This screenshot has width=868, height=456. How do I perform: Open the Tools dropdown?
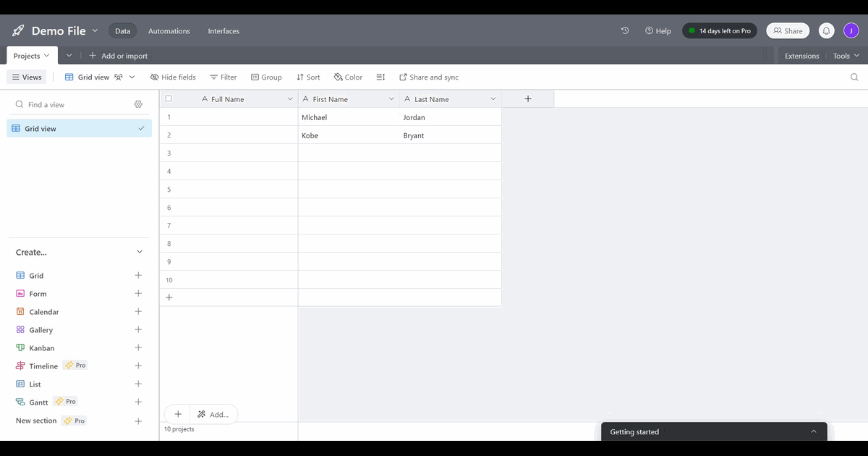[846, 56]
